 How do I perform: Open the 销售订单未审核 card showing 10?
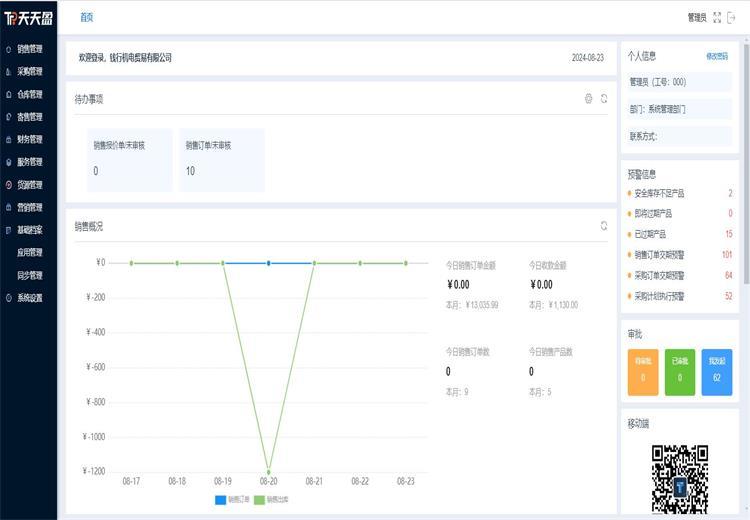221,160
